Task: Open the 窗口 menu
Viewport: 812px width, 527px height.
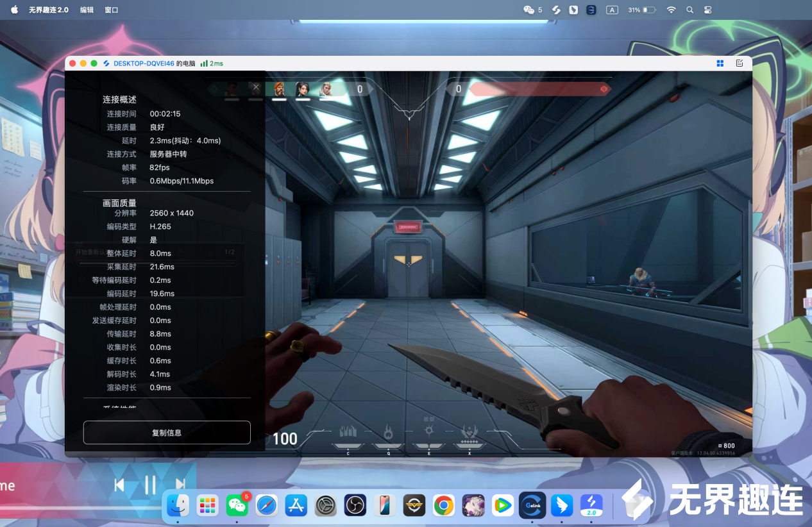Action: pyautogui.click(x=111, y=10)
